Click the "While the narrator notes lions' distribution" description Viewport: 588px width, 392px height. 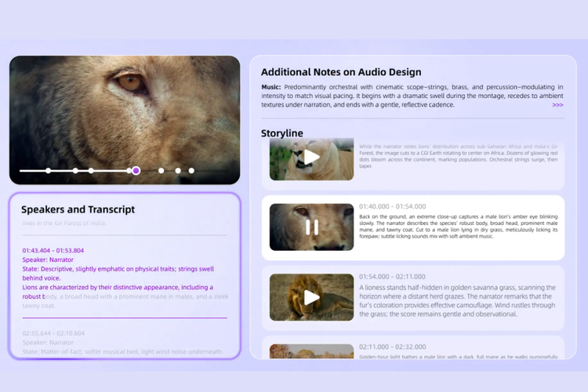pos(459,156)
